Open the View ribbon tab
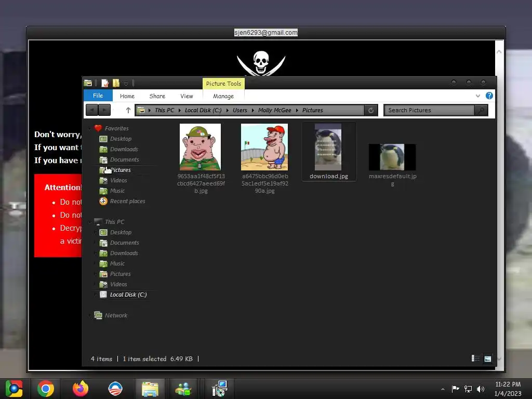This screenshot has height=399, width=532. (x=187, y=96)
